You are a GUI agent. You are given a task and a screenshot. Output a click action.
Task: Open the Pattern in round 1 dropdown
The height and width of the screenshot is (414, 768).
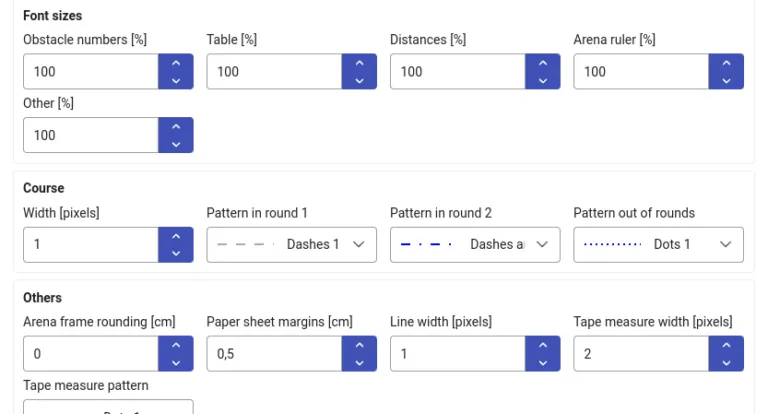click(291, 245)
